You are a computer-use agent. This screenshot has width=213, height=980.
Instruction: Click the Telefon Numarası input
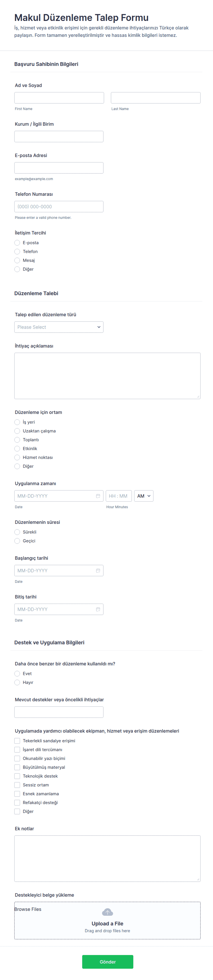(59, 206)
